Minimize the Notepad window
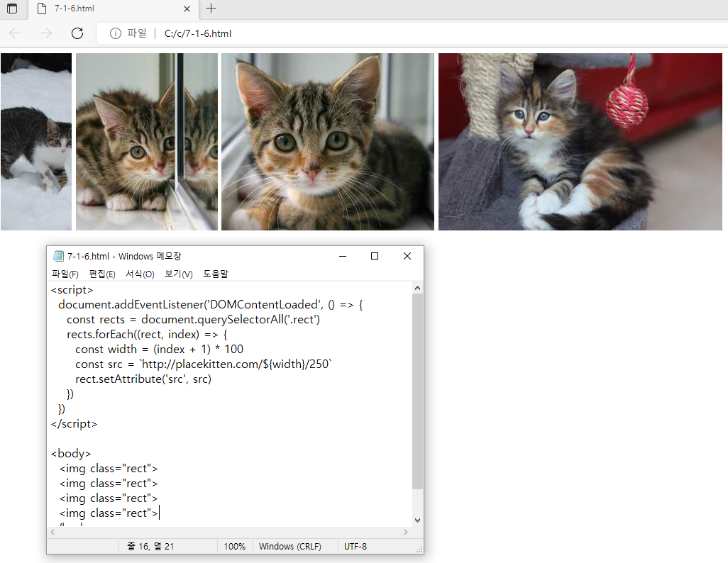 click(343, 256)
